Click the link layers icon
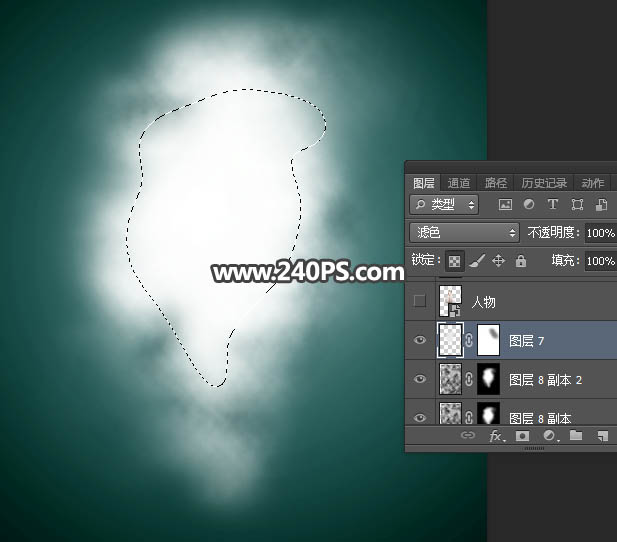Screen dimensions: 617x542 pos(467,435)
